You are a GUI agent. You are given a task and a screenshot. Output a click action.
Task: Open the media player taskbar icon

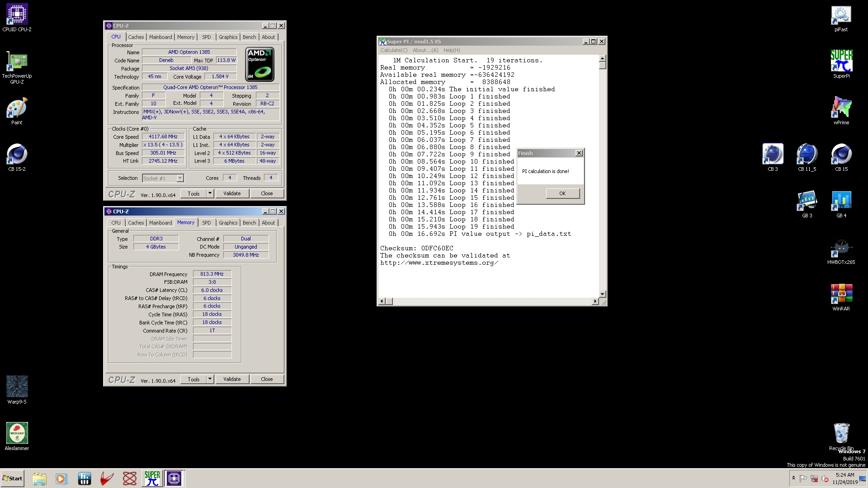tap(61, 479)
